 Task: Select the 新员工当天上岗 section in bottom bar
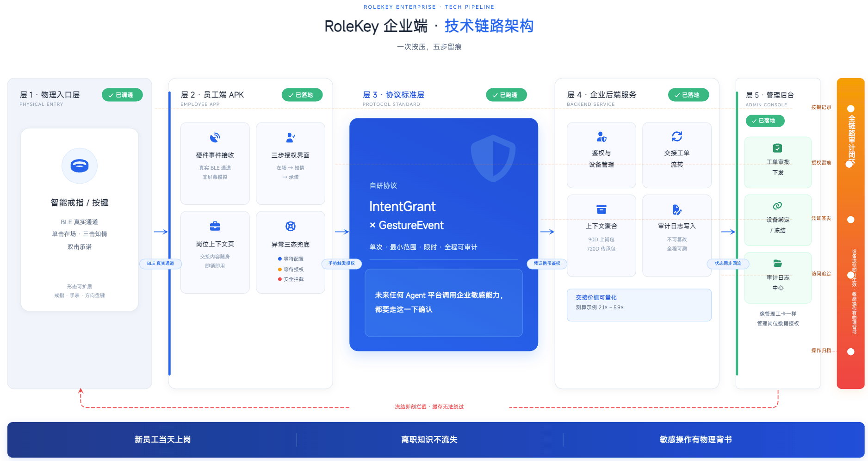coord(163,440)
